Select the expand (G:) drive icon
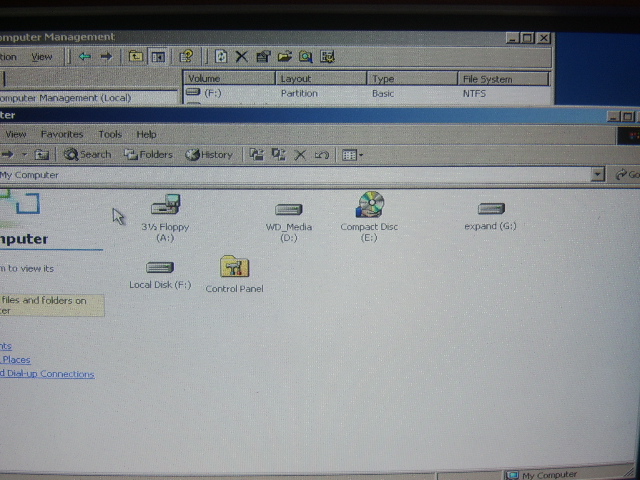 point(490,209)
